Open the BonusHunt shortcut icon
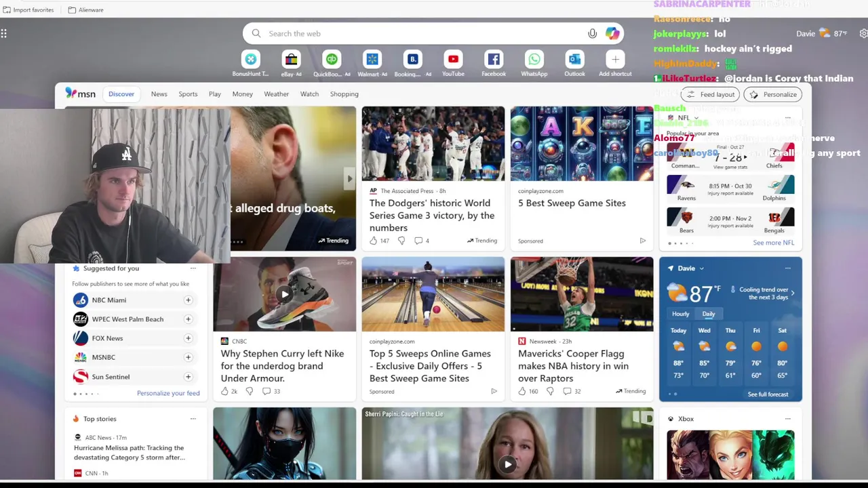 tap(250, 60)
